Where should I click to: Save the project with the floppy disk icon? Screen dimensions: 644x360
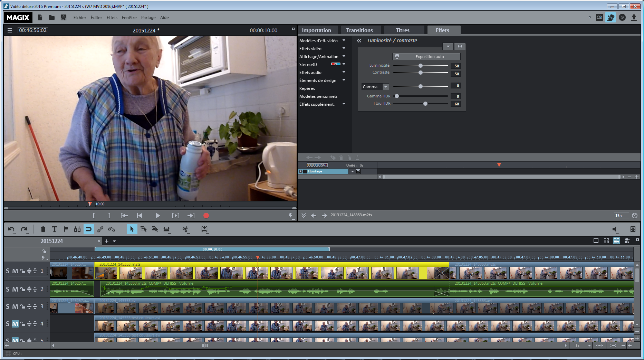(64, 17)
